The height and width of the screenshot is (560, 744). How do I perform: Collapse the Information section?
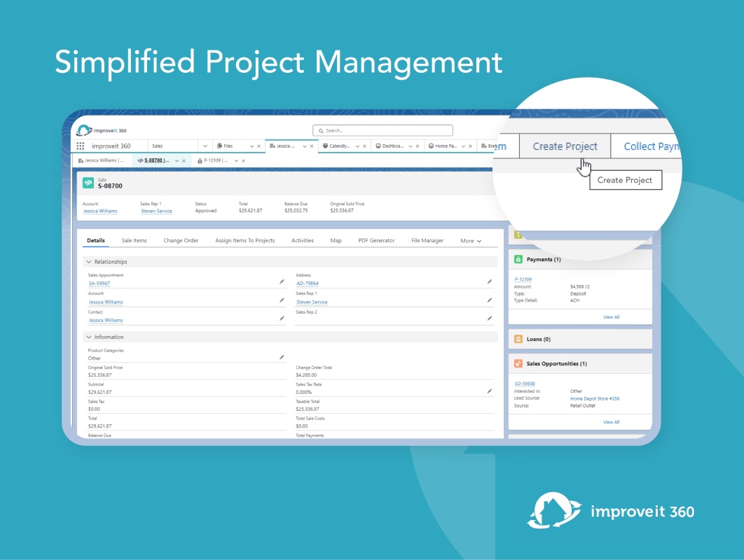tap(89, 337)
